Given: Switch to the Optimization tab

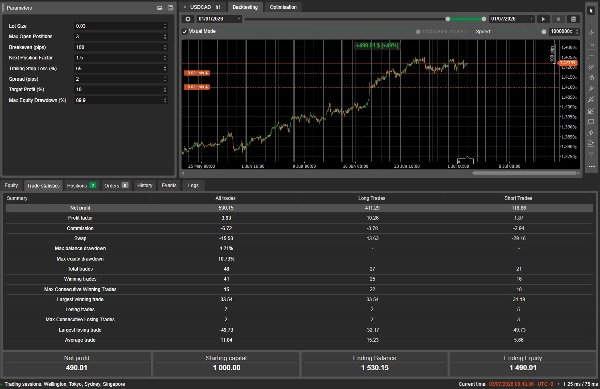Looking at the screenshot, I should (x=283, y=7).
